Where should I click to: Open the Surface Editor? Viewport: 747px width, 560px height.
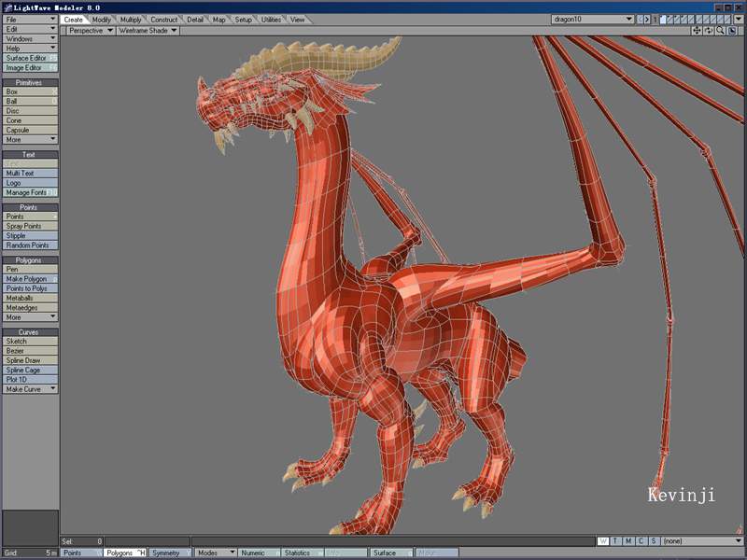[31, 58]
